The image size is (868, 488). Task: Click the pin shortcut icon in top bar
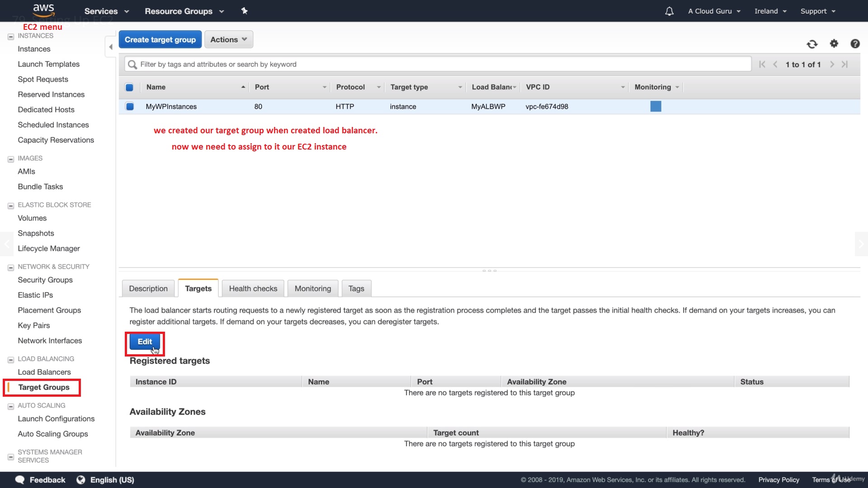(244, 11)
